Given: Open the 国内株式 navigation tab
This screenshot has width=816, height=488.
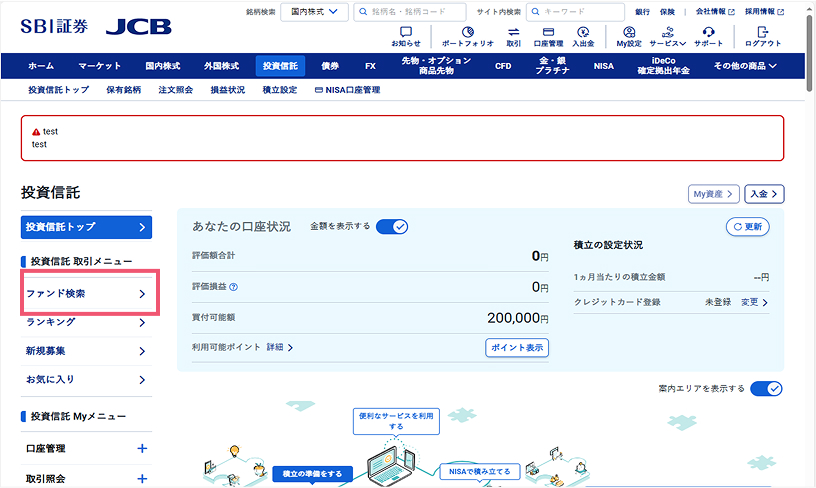Looking at the screenshot, I should click(x=163, y=66).
